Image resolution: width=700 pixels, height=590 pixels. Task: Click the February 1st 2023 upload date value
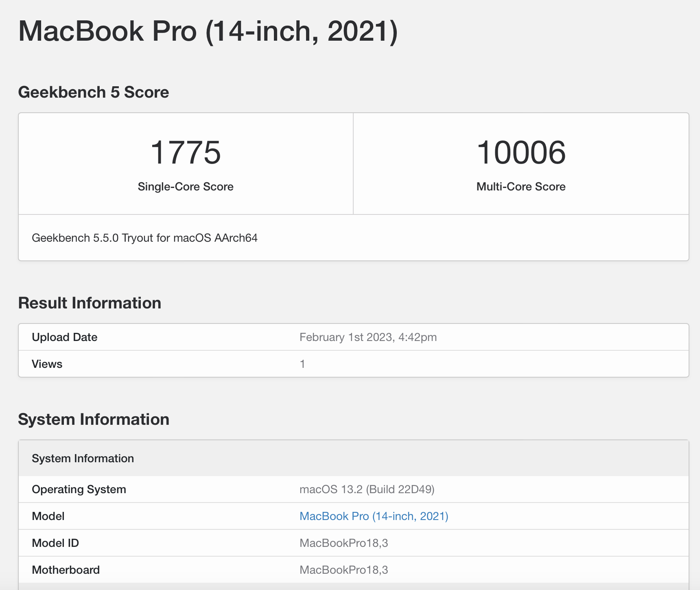tap(367, 337)
